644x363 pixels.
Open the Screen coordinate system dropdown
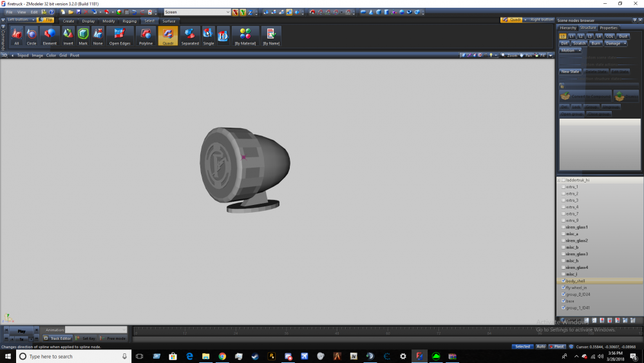[x=196, y=12]
